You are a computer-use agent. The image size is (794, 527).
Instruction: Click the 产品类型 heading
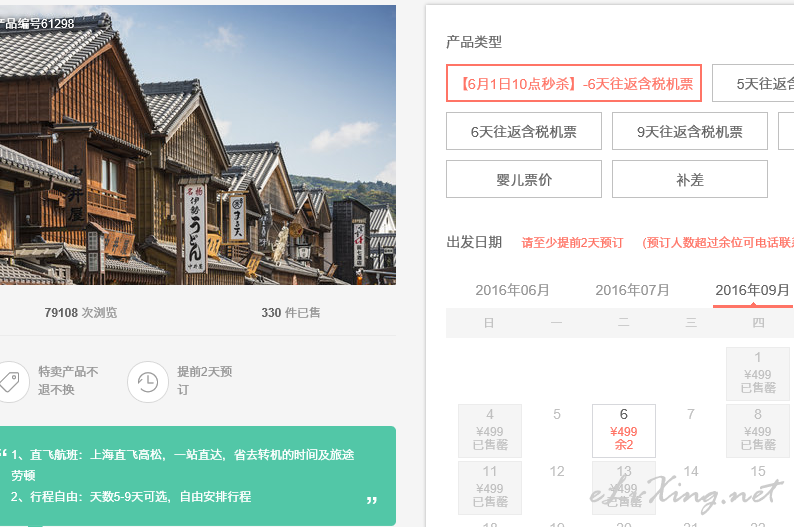(474, 42)
